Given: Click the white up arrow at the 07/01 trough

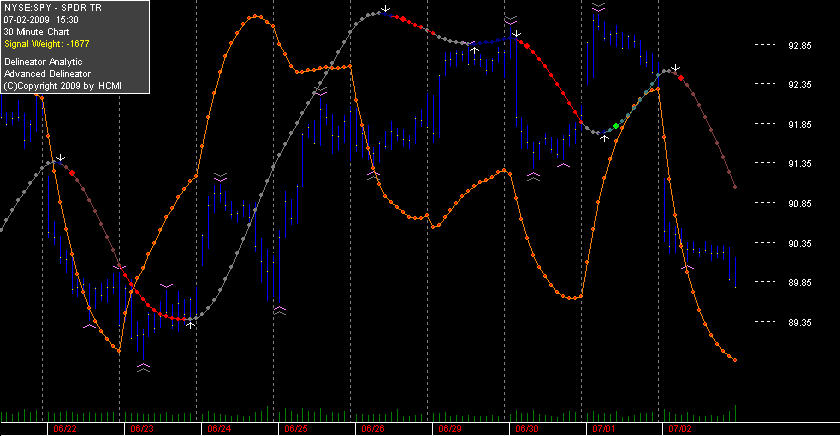Looking at the screenshot, I should pyautogui.click(x=604, y=138).
